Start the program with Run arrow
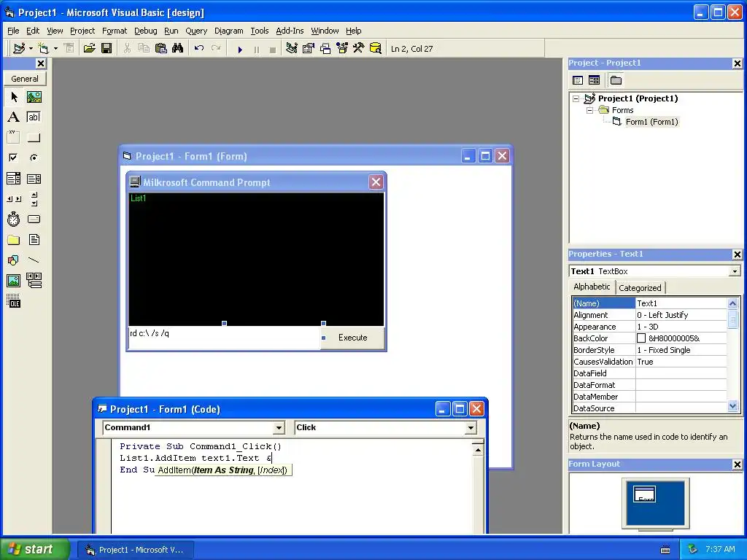This screenshot has height=560, width=747. click(240, 49)
